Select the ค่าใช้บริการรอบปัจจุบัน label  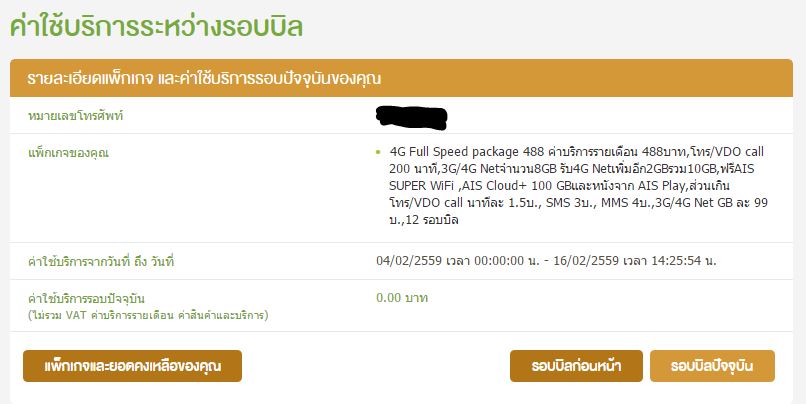[86, 298]
